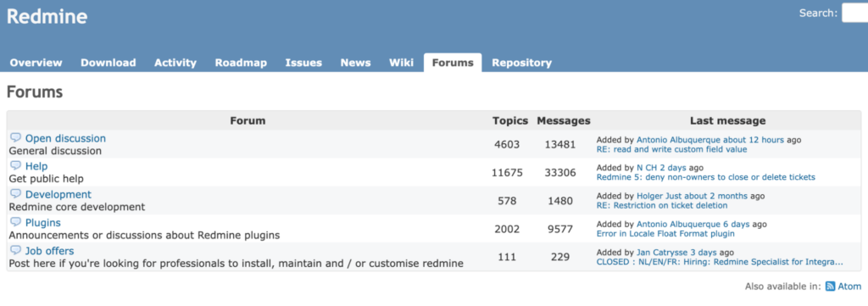Click topic count 2002

pos(507,229)
